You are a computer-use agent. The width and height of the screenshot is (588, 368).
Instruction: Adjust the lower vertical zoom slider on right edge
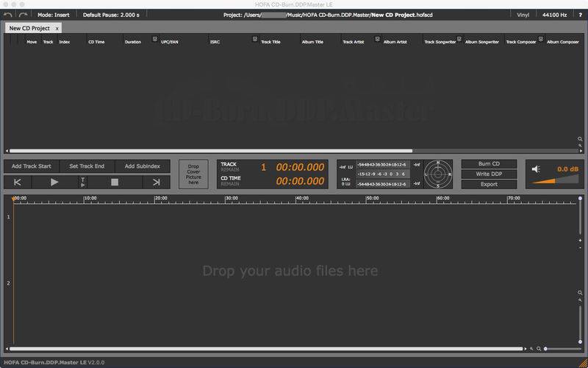[580, 324]
